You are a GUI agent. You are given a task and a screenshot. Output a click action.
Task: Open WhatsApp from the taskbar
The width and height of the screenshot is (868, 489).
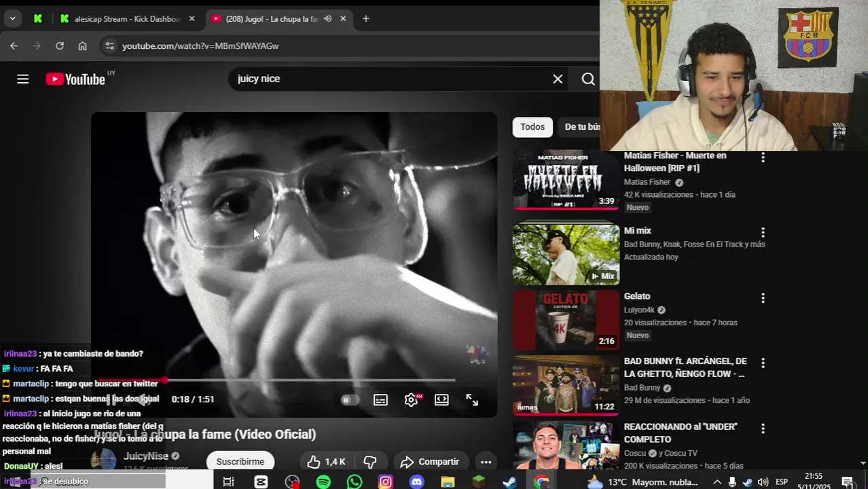click(355, 482)
